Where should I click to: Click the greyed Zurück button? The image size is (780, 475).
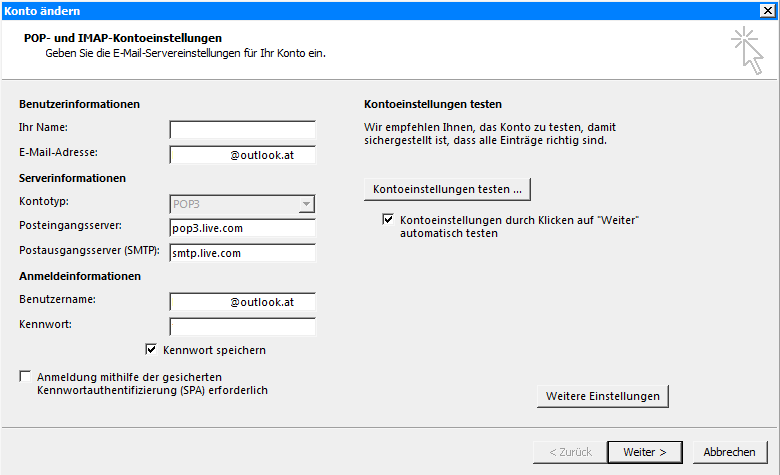pos(570,452)
